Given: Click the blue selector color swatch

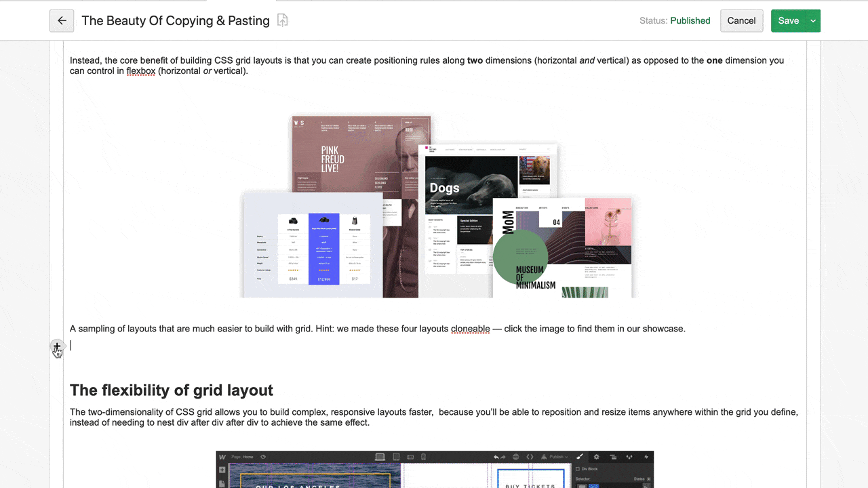Looking at the screenshot, I should [593, 485].
